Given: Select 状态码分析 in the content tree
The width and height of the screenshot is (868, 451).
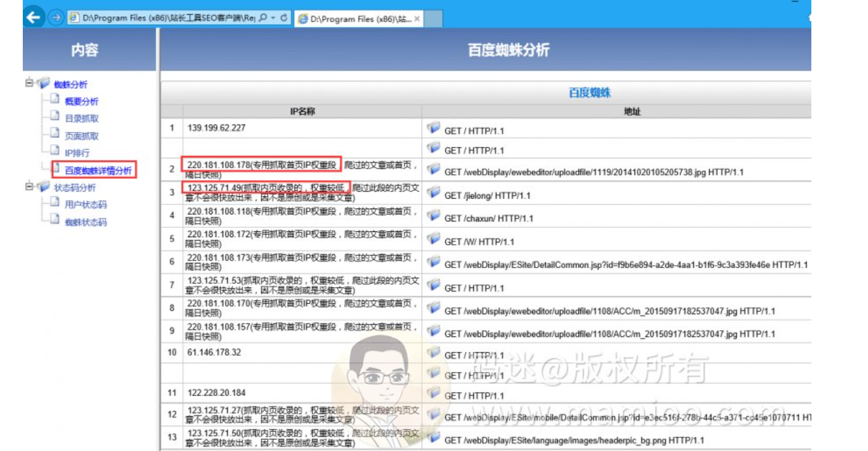Looking at the screenshot, I should [x=75, y=188].
